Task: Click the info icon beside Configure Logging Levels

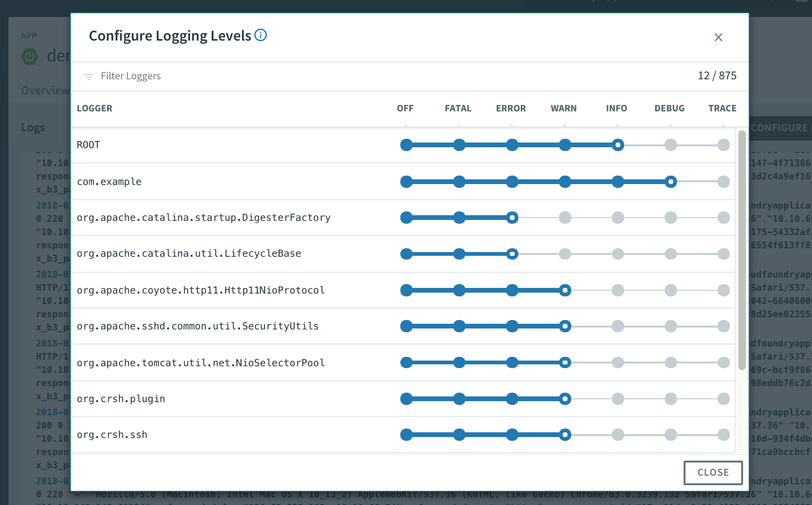Action: click(x=261, y=35)
